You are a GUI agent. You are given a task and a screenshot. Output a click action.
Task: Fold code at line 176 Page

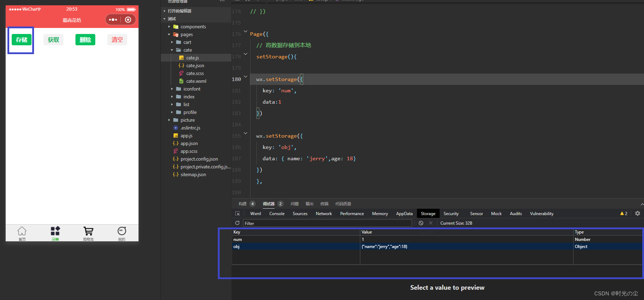pyautogui.click(x=245, y=31)
